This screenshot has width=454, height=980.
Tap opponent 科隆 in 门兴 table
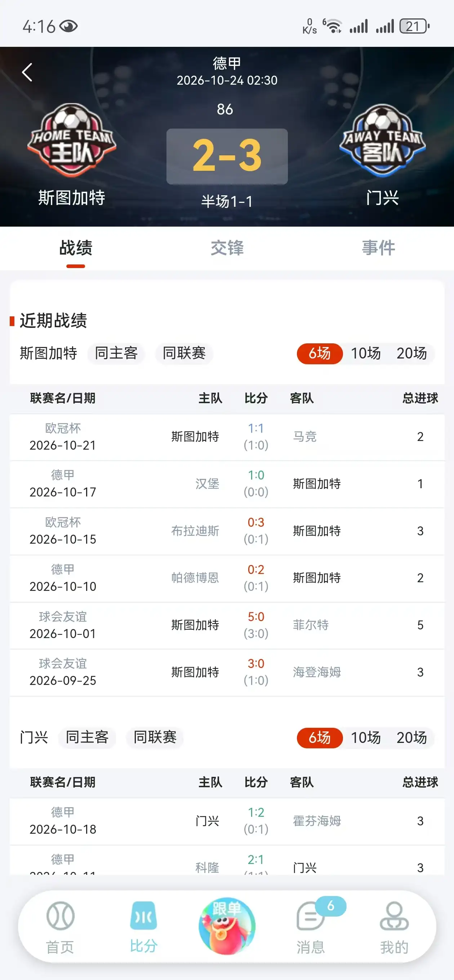coord(207,868)
